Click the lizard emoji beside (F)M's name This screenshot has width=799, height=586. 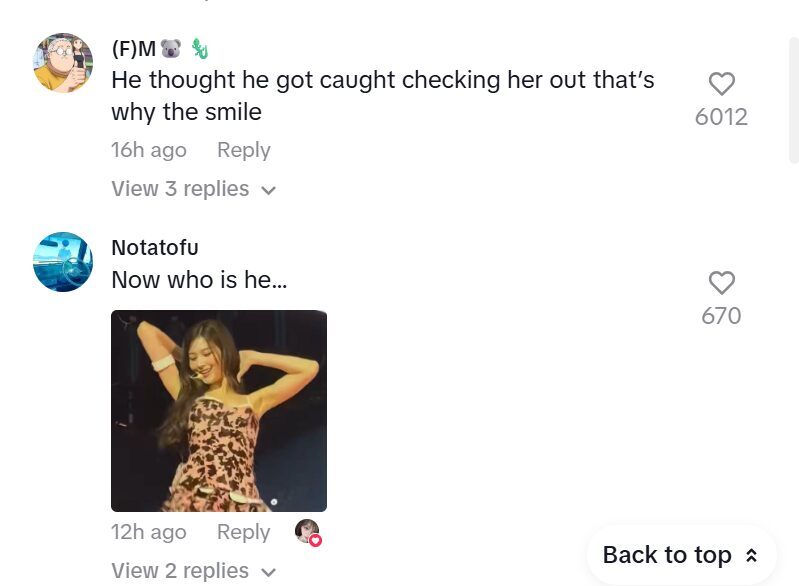point(199,49)
